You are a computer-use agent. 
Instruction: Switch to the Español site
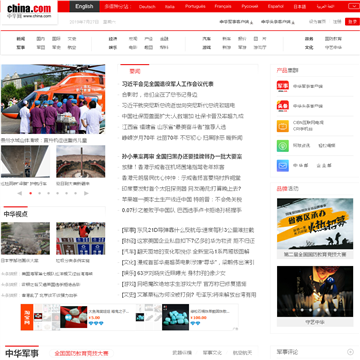coord(276,6)
